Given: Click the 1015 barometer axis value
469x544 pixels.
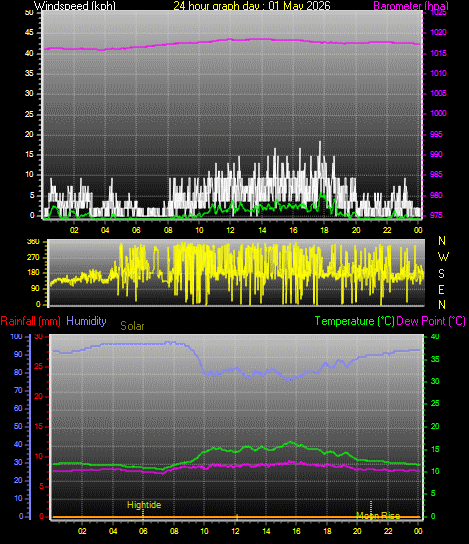Looking at the screenshot, I should tap(439, 53).
